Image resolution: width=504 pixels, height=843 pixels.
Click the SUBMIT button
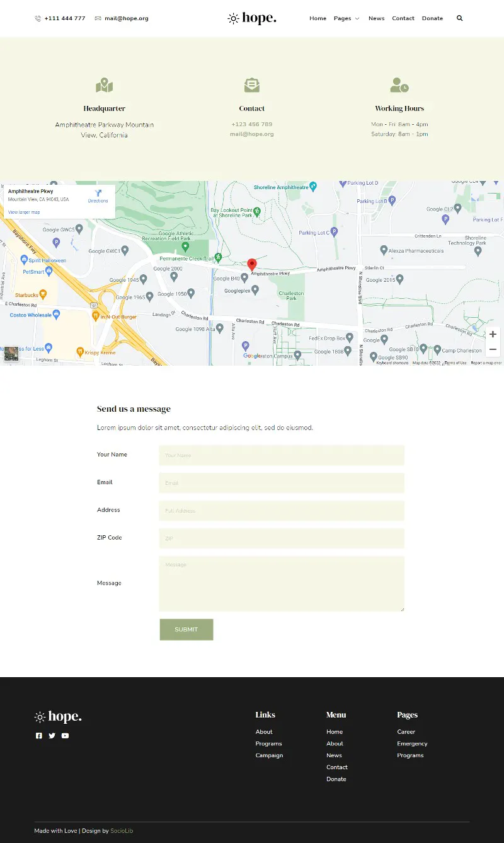tap(186, 629)
